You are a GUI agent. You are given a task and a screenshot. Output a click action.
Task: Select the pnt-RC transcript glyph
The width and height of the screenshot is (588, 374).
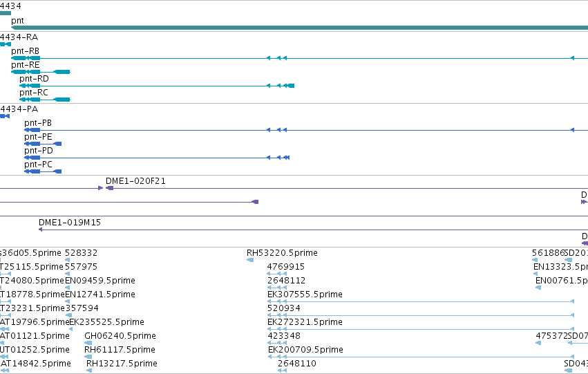click(45, 100)
